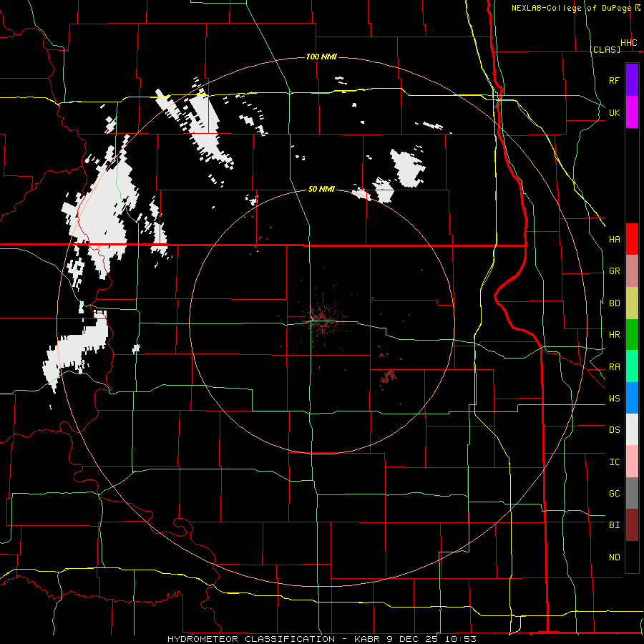Click the light pink IC color swatch
The width and height of the screenshot is (644, 644).
pyautogui.click(x=632, y=462)
